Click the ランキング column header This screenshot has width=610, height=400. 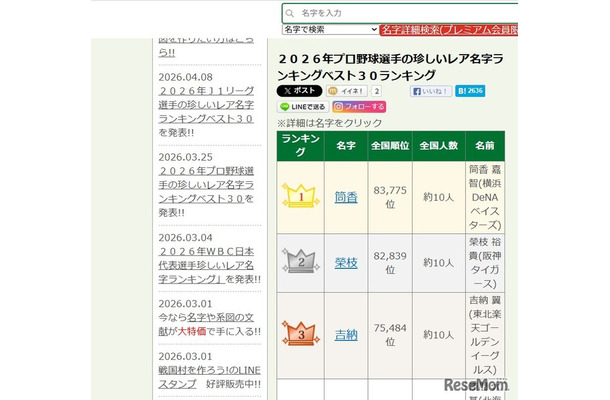[x=300, y=146]
